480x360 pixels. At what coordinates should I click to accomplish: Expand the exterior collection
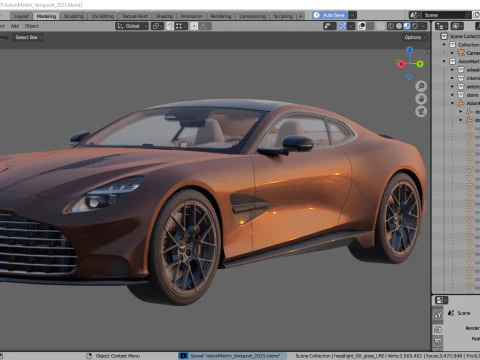(452, 86)
